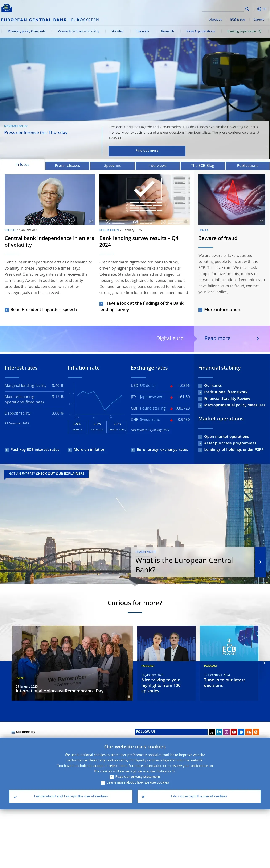Click next arrow on explainers carousel

point(260,562)
